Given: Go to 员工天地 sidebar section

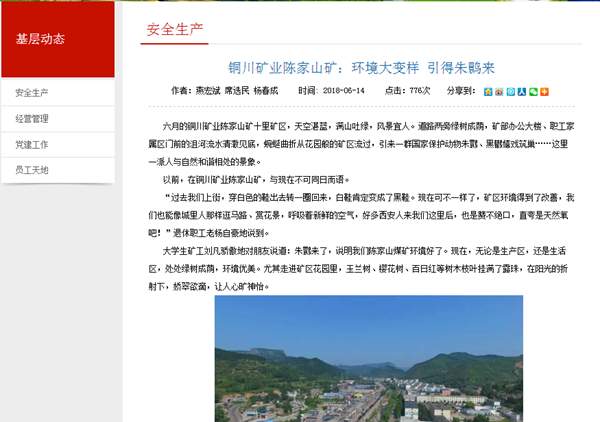Looking at the screenshot, I should click(x=32, y=171).
